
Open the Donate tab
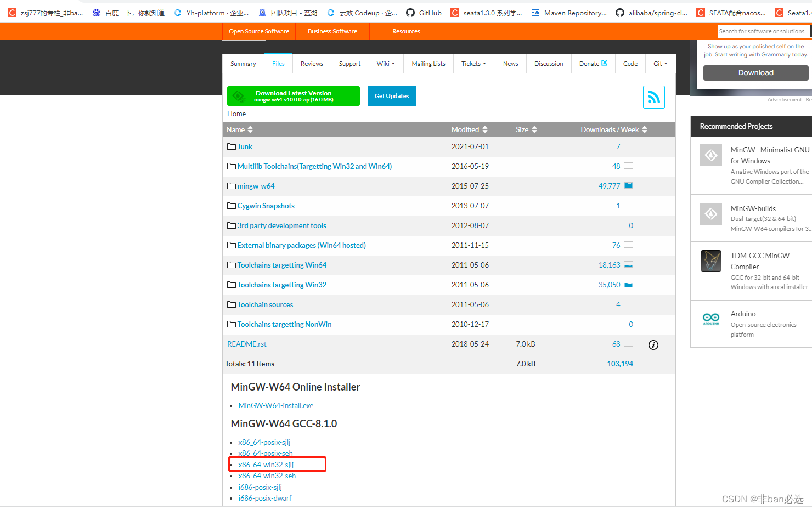click(593, 64)
